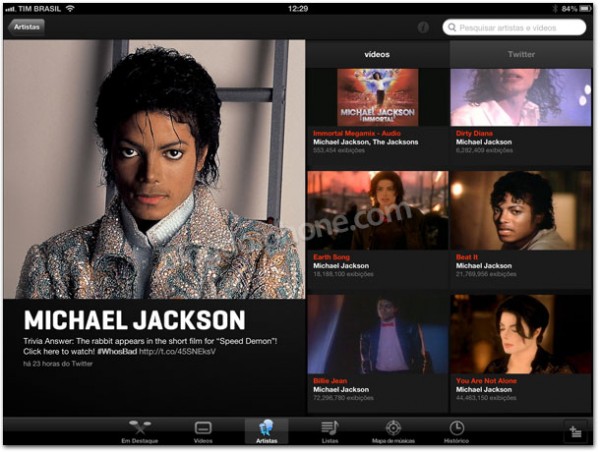The image size is (600, 452).
Task: Click the Beat It title link
Action: [x=466, y=257]
